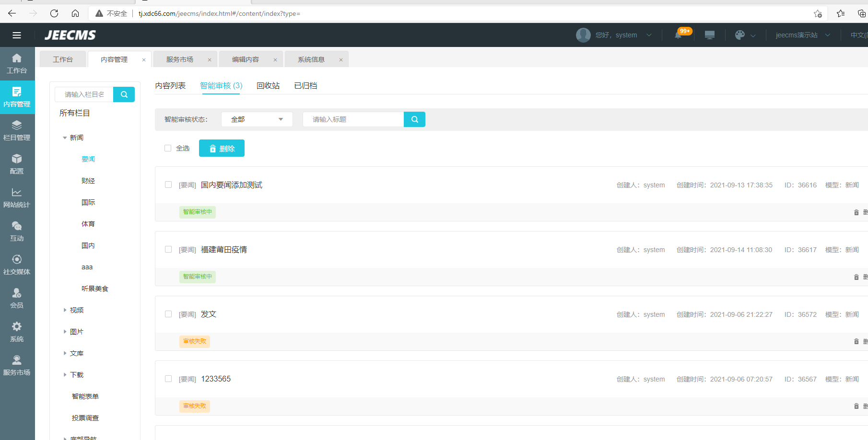Expand the 下载 tree node
Screen dimensions: 868x440
65,375
